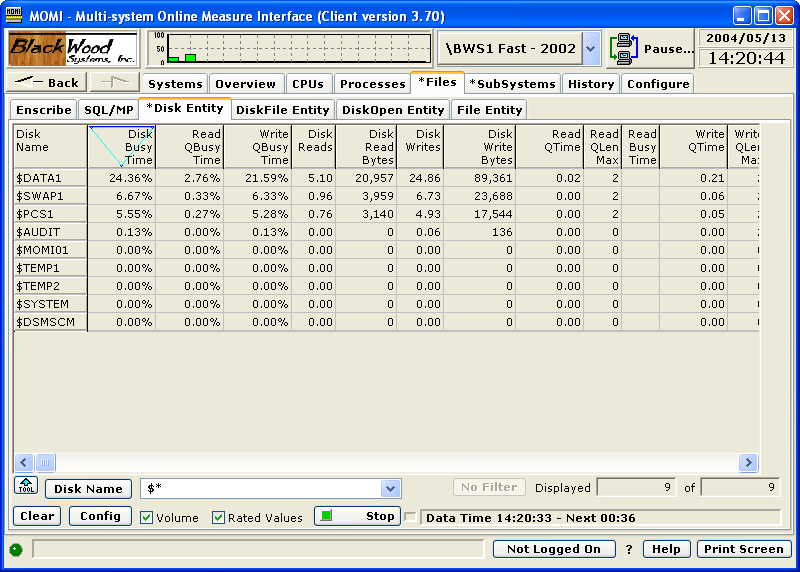Expand the disk name filter dropdown
800x572 pixels.
tap(390, 489)
